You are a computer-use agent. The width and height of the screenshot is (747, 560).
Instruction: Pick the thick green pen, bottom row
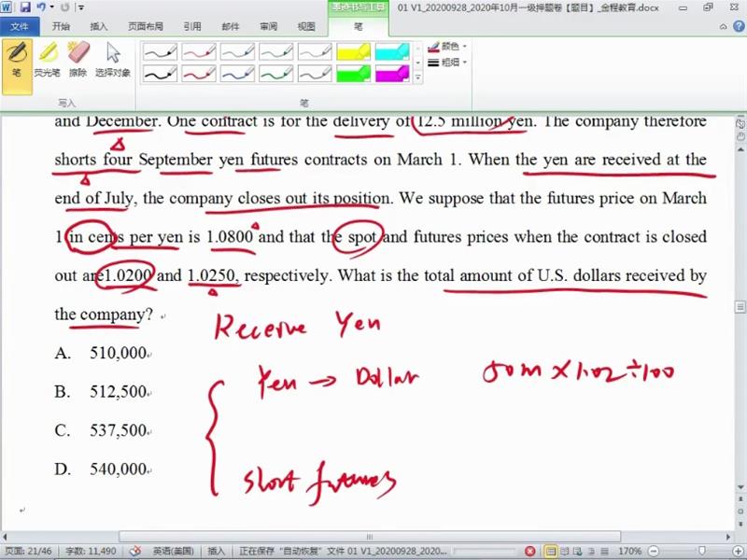coord(276,74)
